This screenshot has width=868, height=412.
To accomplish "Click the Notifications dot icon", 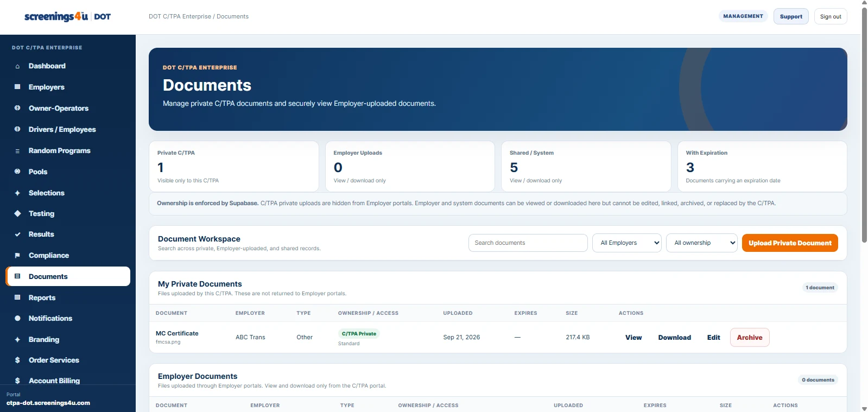I will pyautogui.click(x=17, y=318).
